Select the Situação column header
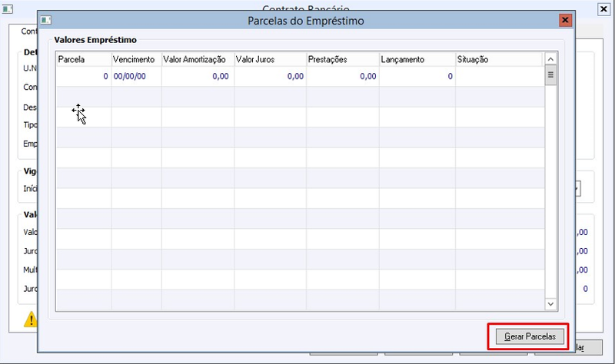615x364 pixels. point(498,60)
